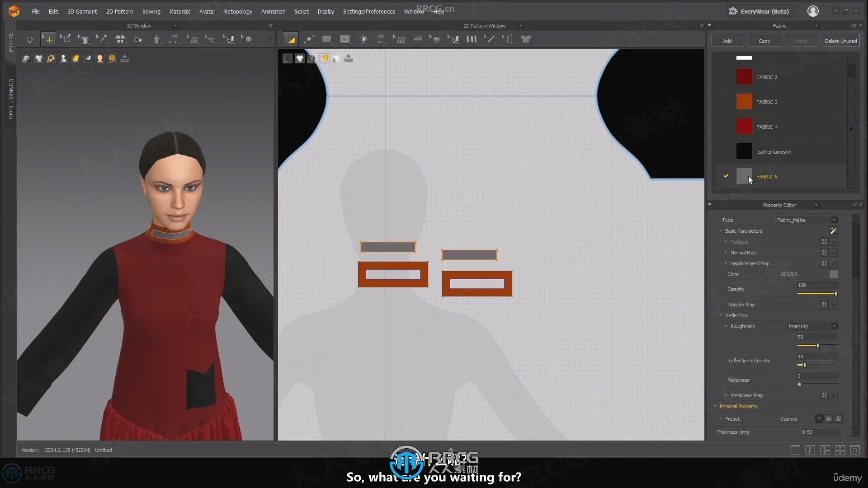Click the Color swatch next to 666262

pyautogui.click(x=834, y=274)
